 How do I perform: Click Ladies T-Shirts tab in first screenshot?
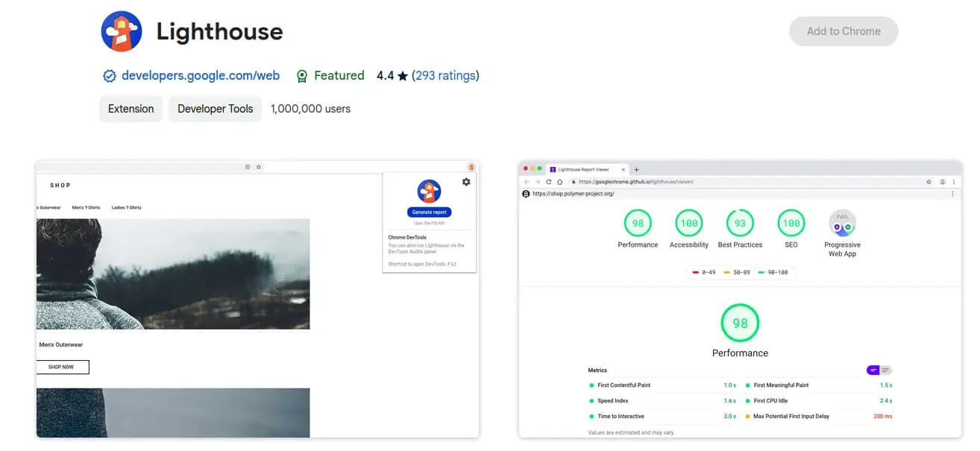[x=127, y=207]
